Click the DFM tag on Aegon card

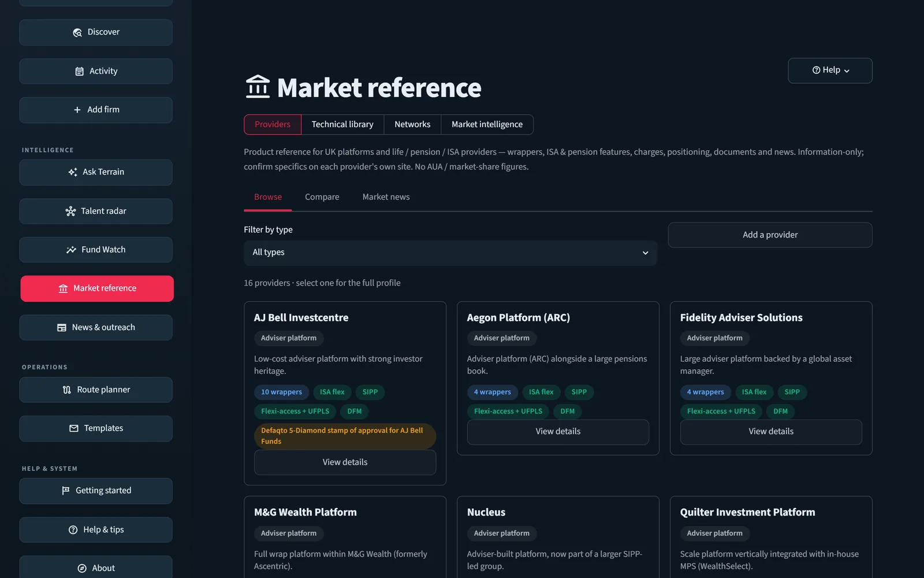[x=568, y=412]
